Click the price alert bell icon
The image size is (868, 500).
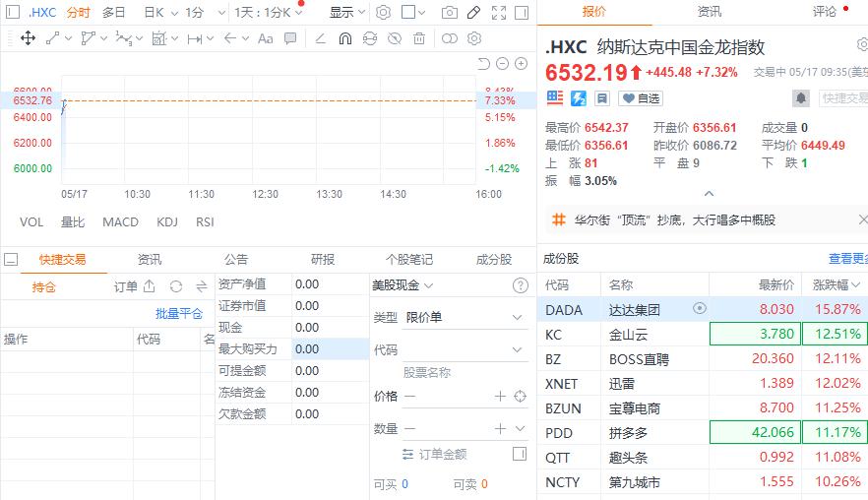[x=800, y=98]
